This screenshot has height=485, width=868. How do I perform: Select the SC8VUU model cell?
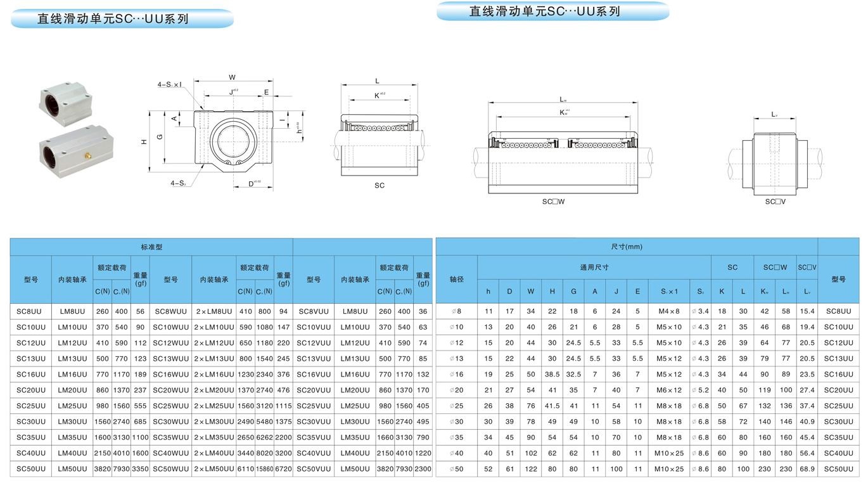314,311
